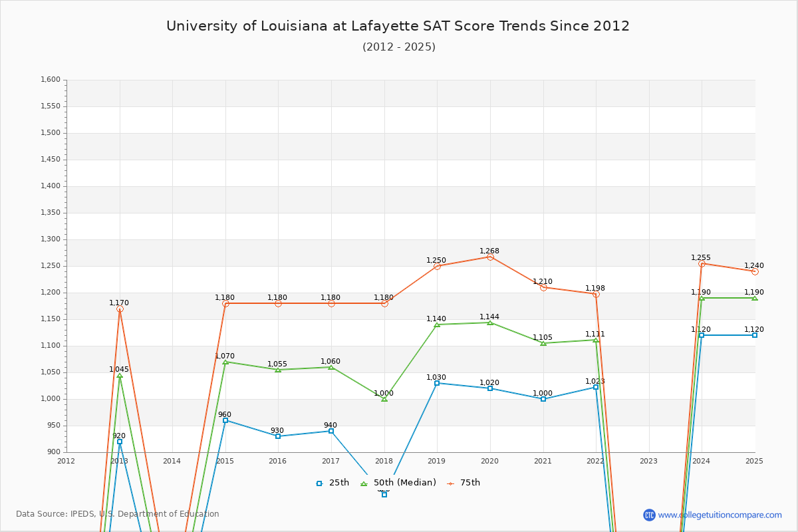Click the 2025 75th percentile point 1,240
This screenshot has width=798, height=532.
click(x=755, y=271)
